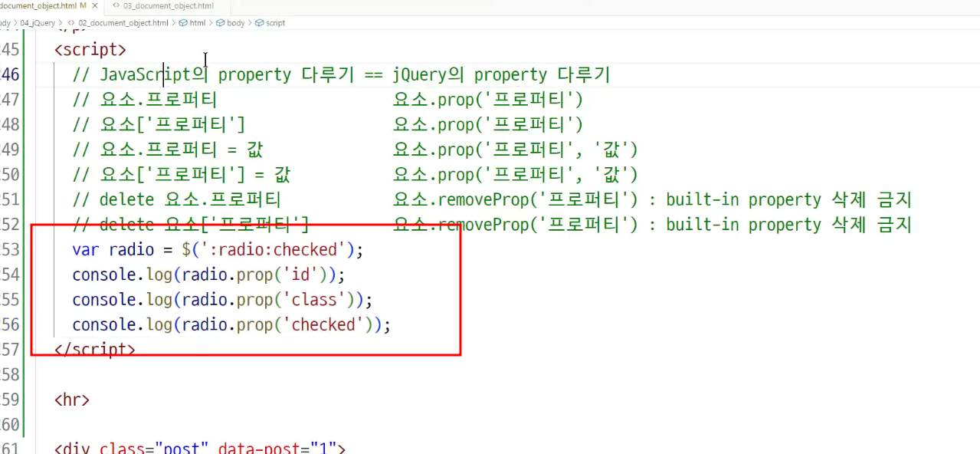980x454 pixels.
Task: Click line number 53 in the gutter
Action: [10, 249]
